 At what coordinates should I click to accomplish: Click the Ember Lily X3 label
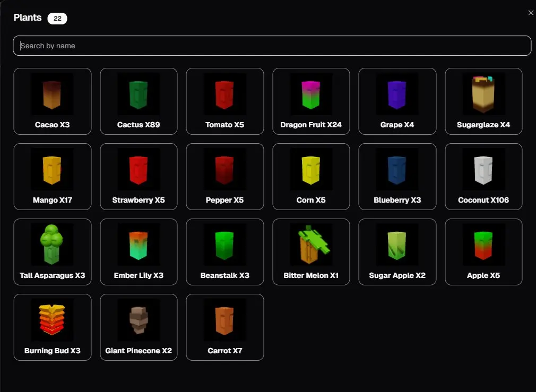(x=139, y=275)
